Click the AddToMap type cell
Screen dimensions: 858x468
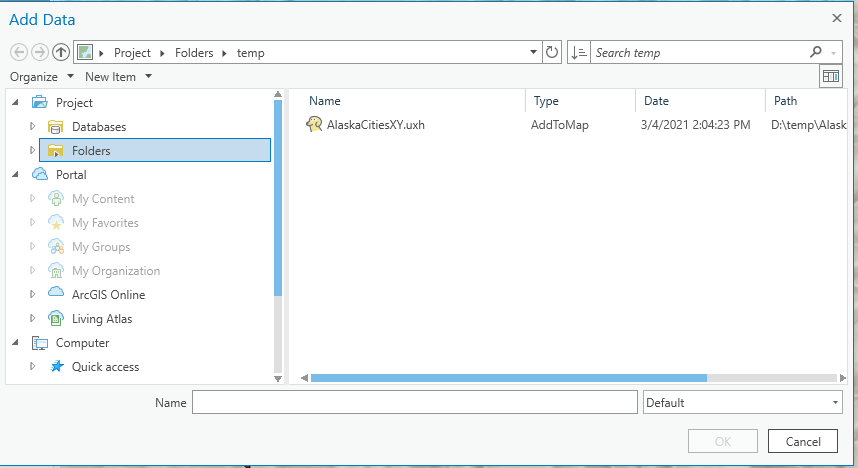[x=560, y=125]
